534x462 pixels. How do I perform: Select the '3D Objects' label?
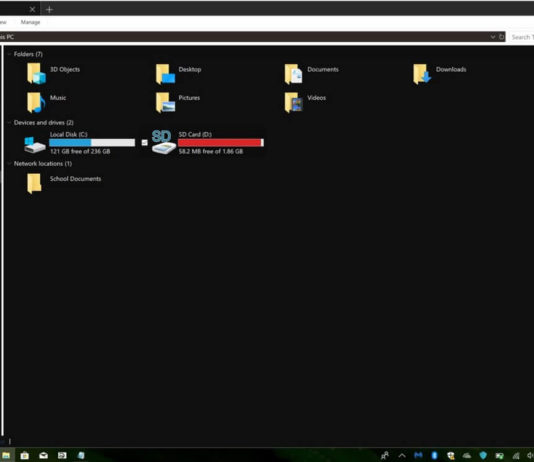click(65, 69)
